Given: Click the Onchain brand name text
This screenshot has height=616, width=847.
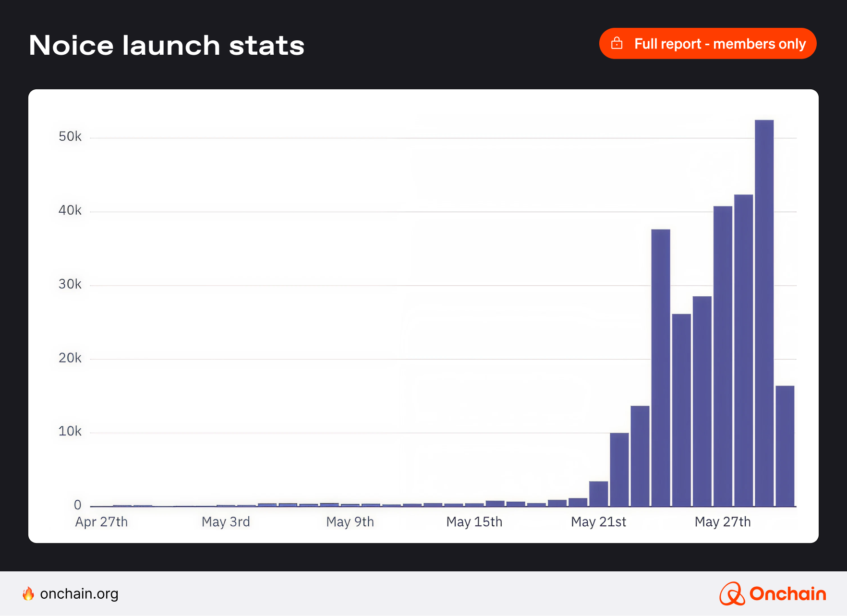Looking at the screenshot, I should point(787,594).
